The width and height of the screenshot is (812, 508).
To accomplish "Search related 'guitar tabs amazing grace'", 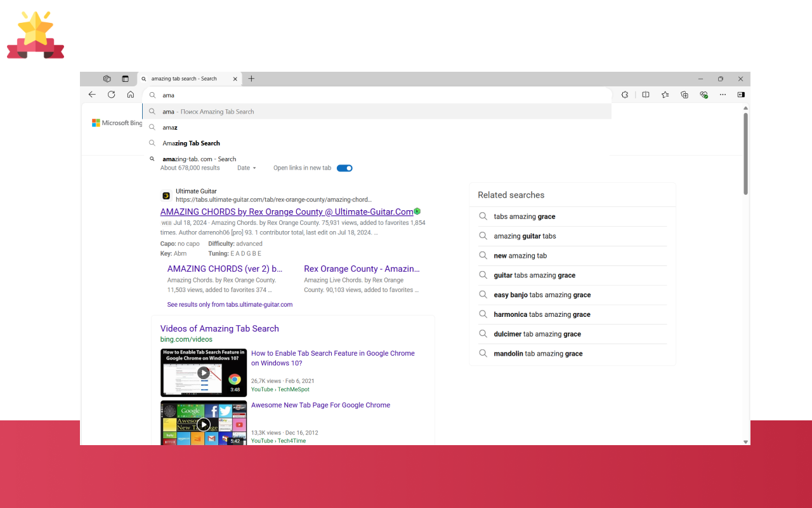I will [572, 276].
